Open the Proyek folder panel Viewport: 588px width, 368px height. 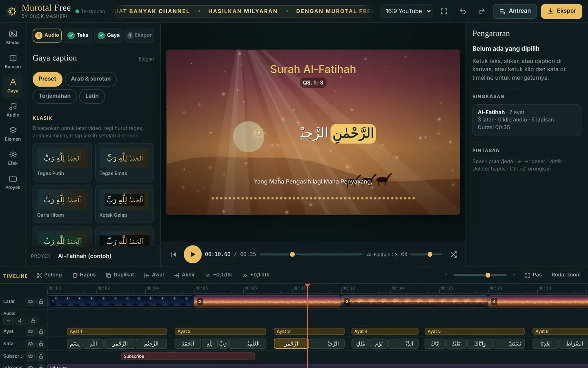click(13, 182)
